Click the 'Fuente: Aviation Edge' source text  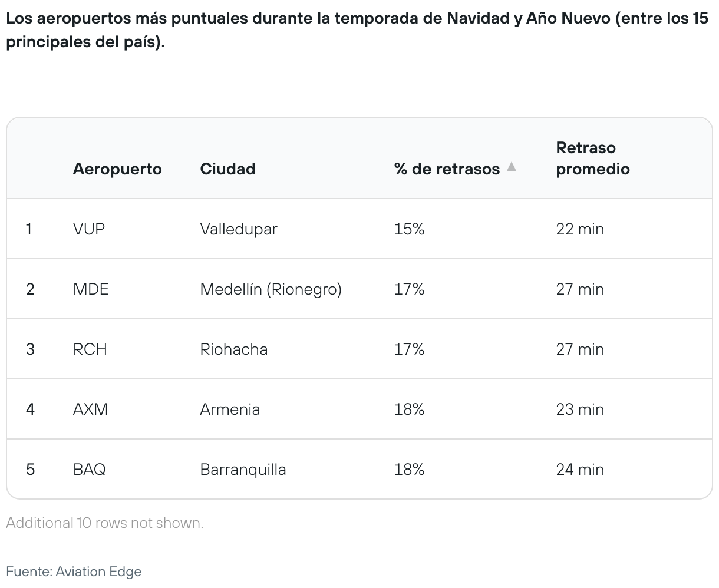pyautogui.click(x=74, y=571)
